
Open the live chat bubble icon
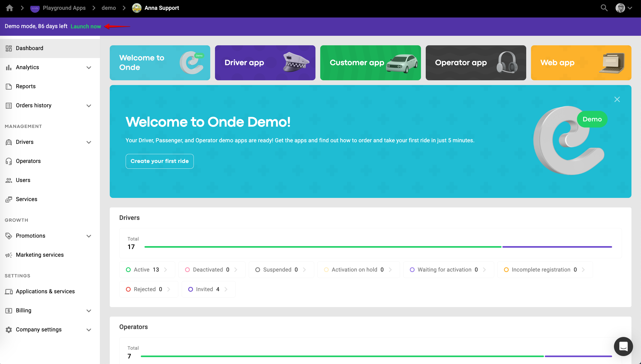623,346
